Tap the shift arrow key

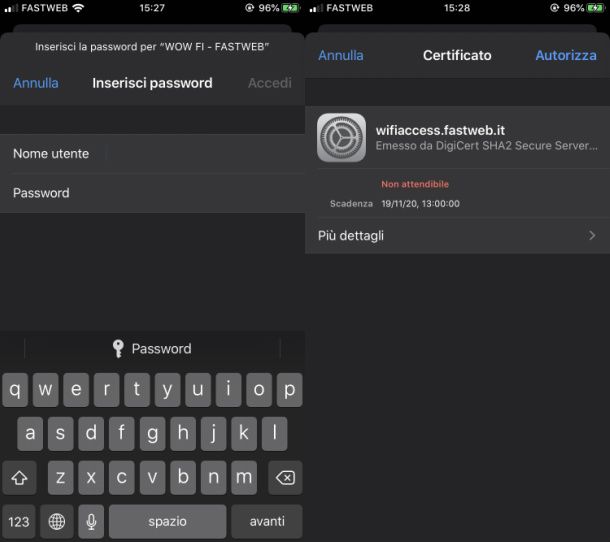[x=19, y=478]
